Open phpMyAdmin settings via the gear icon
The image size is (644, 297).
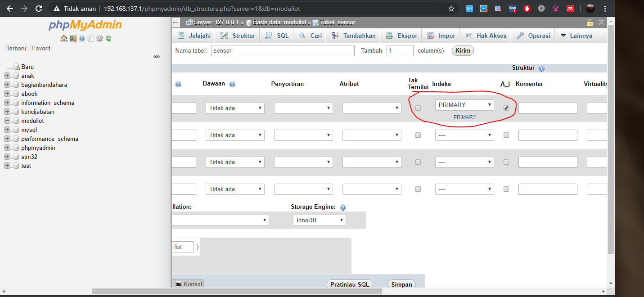pos(99,38)
